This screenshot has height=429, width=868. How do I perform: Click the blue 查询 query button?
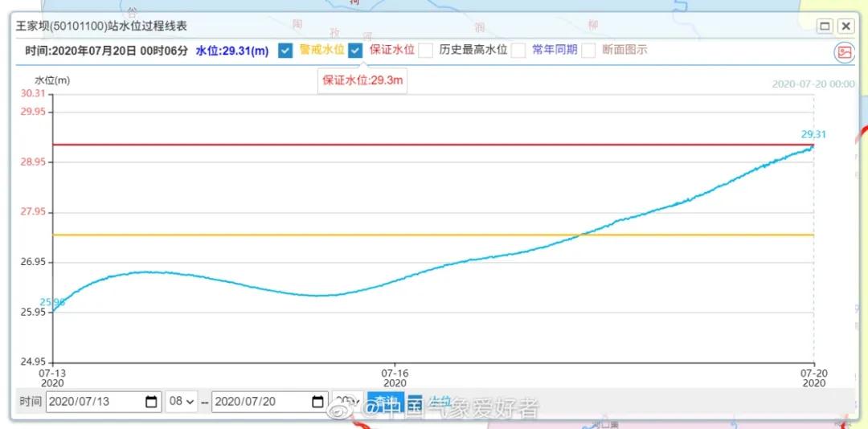[x=385, y=401]
